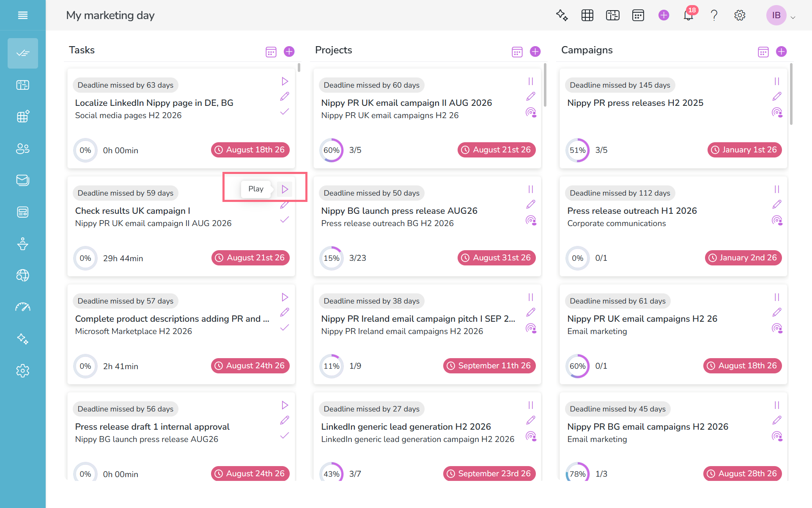Open the grid-plus item in the sidebar
Image resolution: width=812 pixels, height=508 pixels.
point(23,117)
